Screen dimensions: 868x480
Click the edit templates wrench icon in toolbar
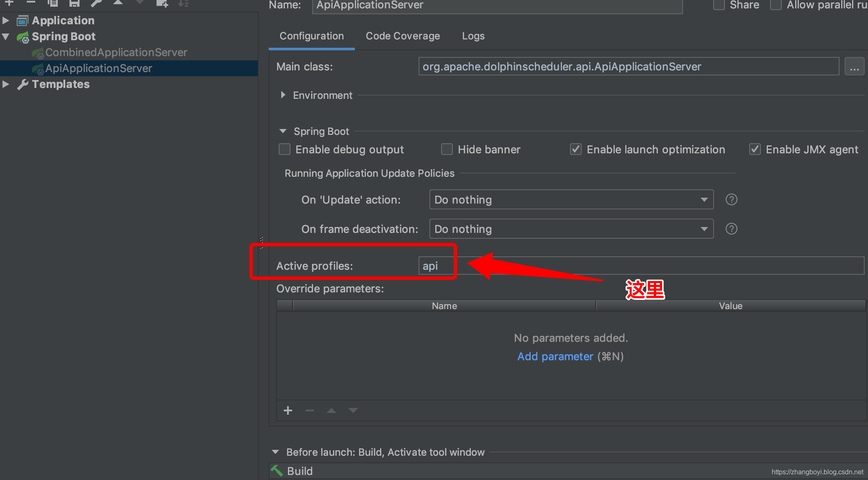tap(96, 3)
